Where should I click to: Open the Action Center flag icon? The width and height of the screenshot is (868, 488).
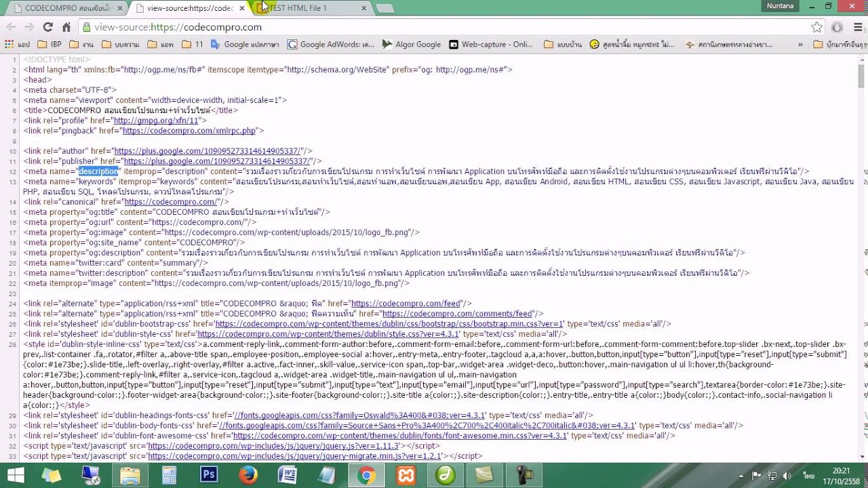click(x=755, y=476)
